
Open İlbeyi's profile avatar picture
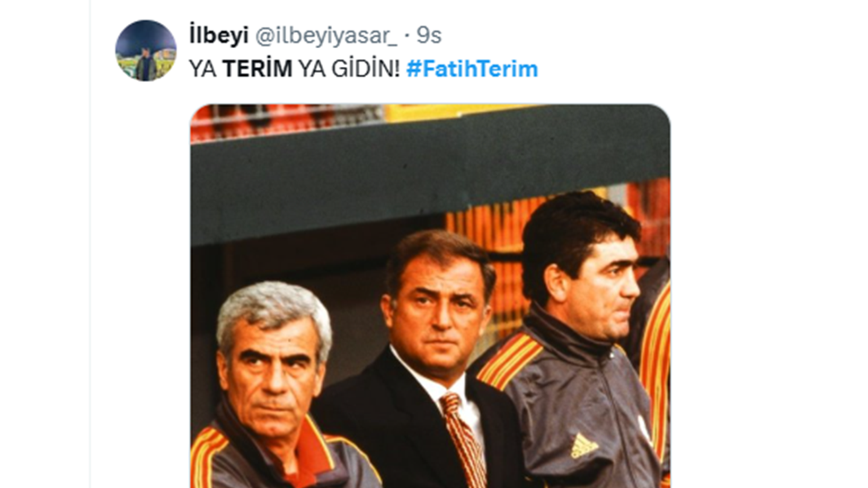point(146,50)
